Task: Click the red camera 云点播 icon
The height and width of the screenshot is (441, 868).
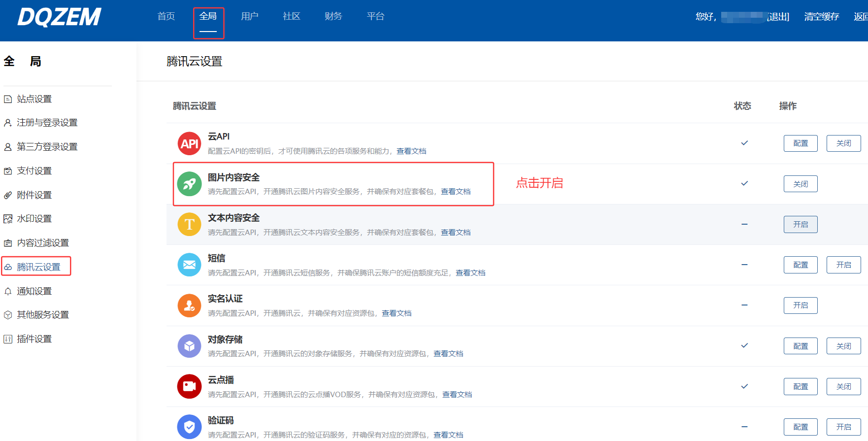Action: click(x=189, y=386)
